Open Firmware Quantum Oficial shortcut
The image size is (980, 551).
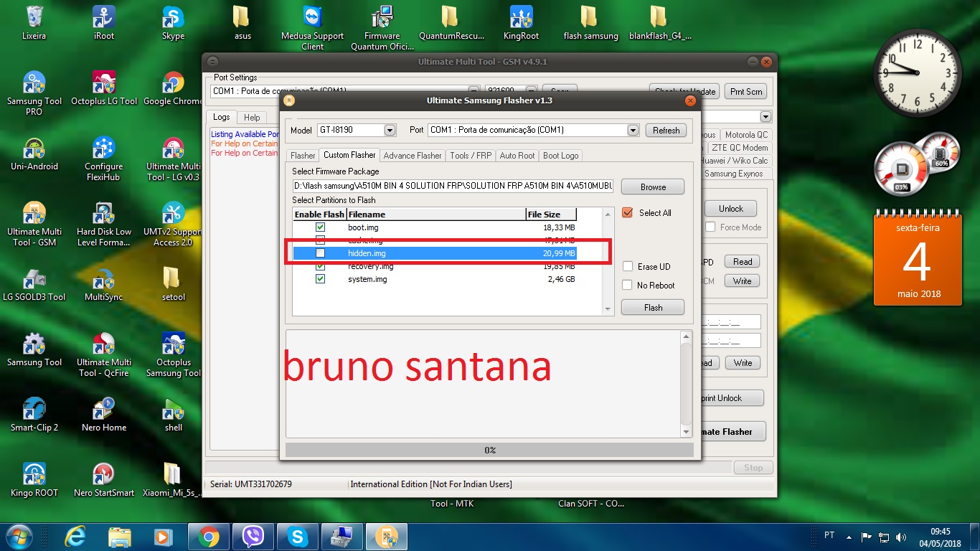382,27
